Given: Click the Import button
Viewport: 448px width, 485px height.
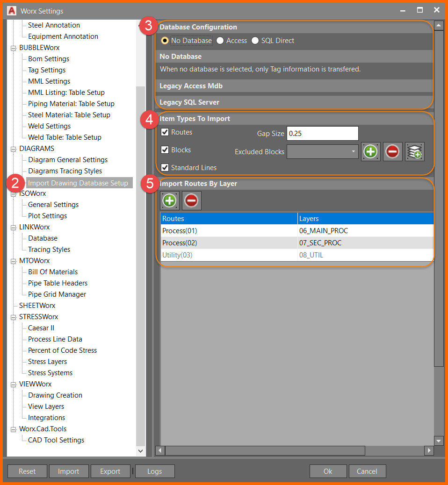Looking at the screenshot, I should pyautogui.click(x=69, y=471).
